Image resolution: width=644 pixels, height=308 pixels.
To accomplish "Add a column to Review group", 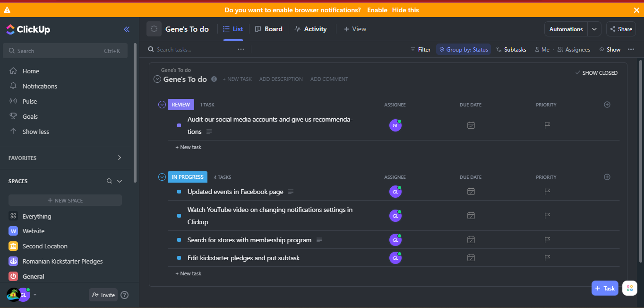I will coord(607,105).
